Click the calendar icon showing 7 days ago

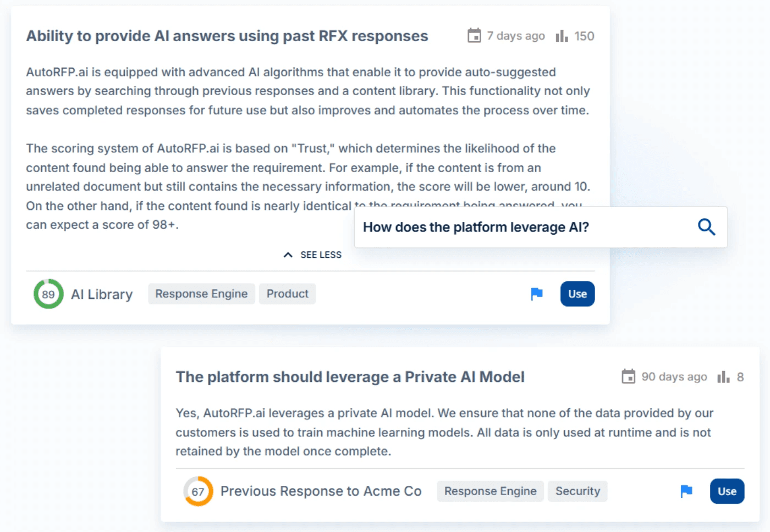pyautogui.click(x=474, y=35)
